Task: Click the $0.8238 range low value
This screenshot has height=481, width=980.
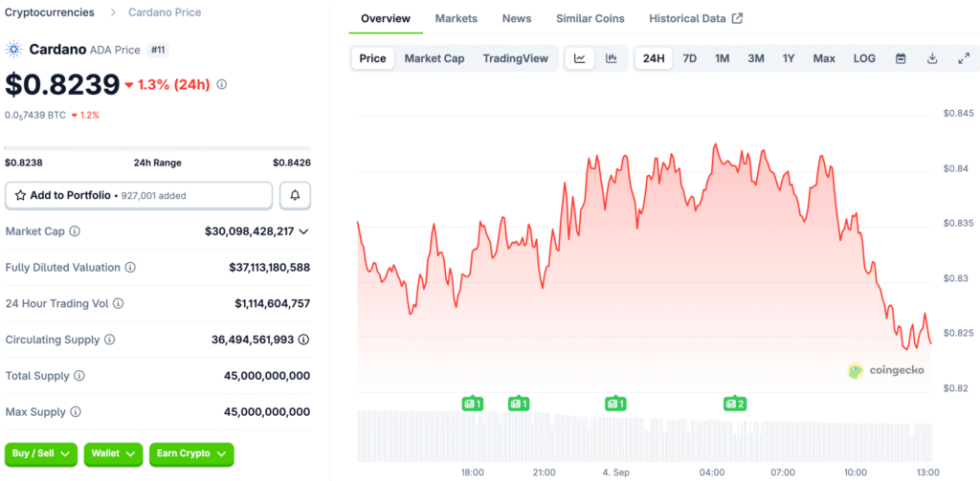Action: (x=24, y=163)
